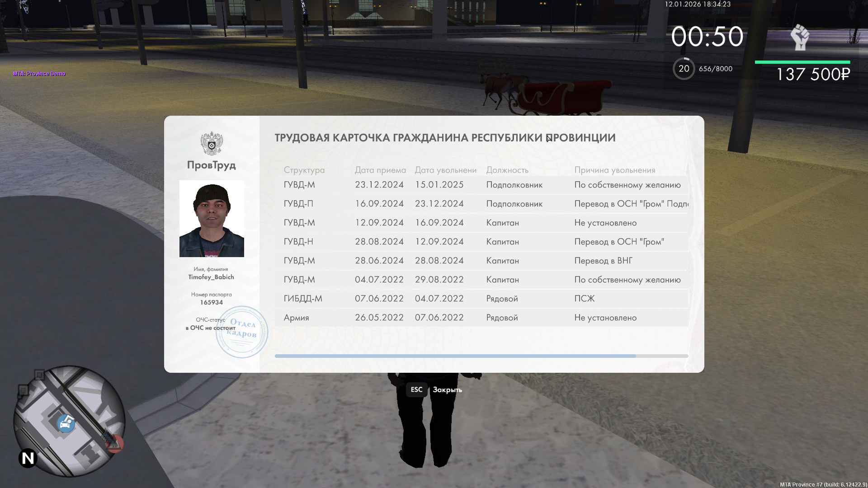The height and width of the screenshot is (488, 868).
Task: Click the square marker at minimap top
Action: [x=39, y=375]
